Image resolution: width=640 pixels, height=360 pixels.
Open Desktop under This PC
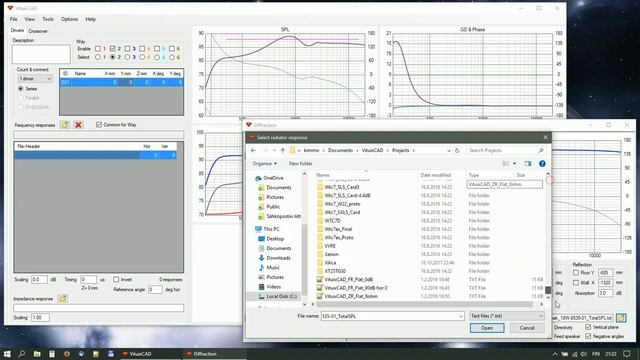pyautogui.click(x=271, y=239)
